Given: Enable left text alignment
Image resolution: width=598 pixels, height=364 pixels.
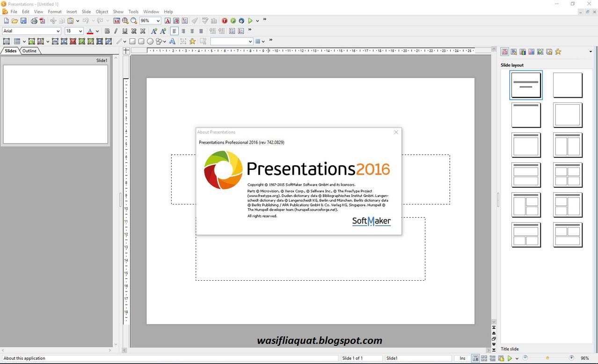Looking at the screenshot, I should pos(175,31).
